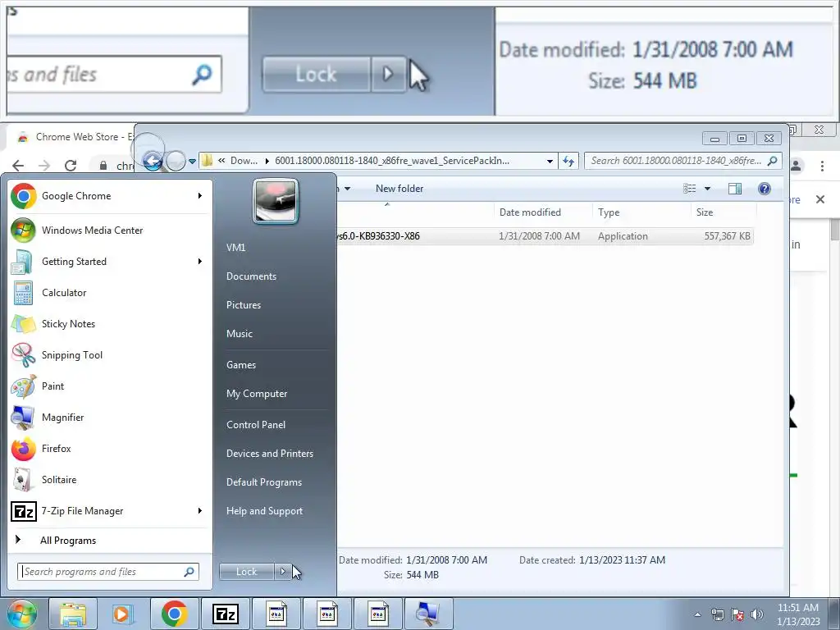
Task: Open Help and Support
Action: 264,511
